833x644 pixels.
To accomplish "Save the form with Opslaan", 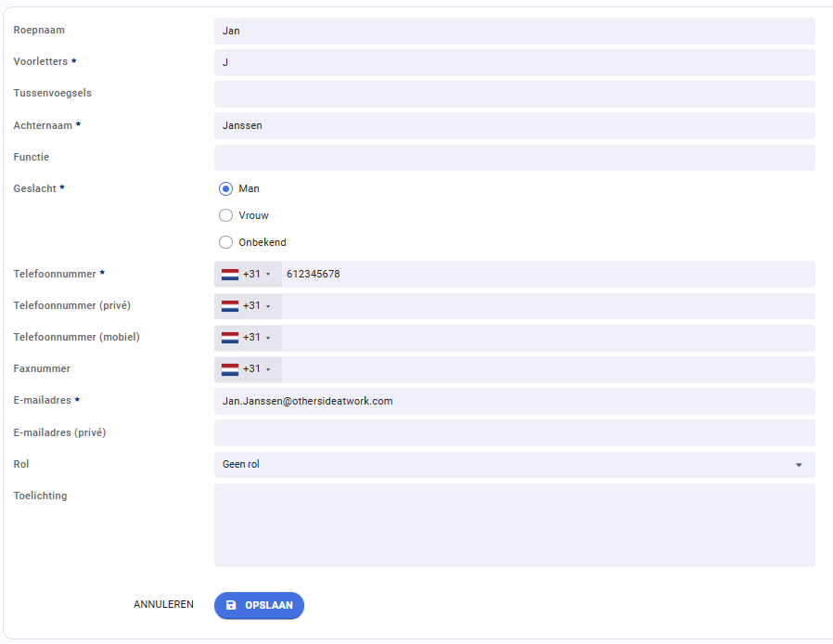I will [259, 605].
